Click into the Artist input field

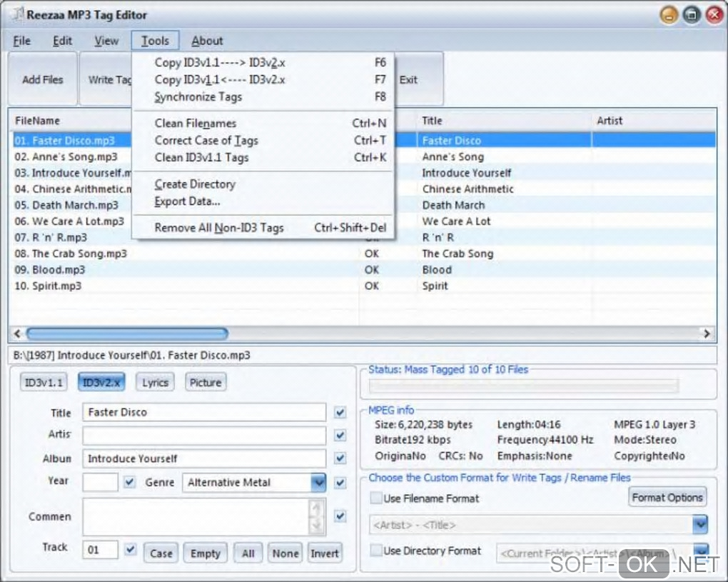[204, 436]
